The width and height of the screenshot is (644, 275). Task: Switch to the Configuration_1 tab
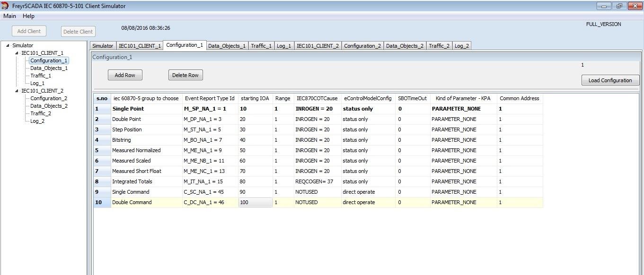[185, 45]
